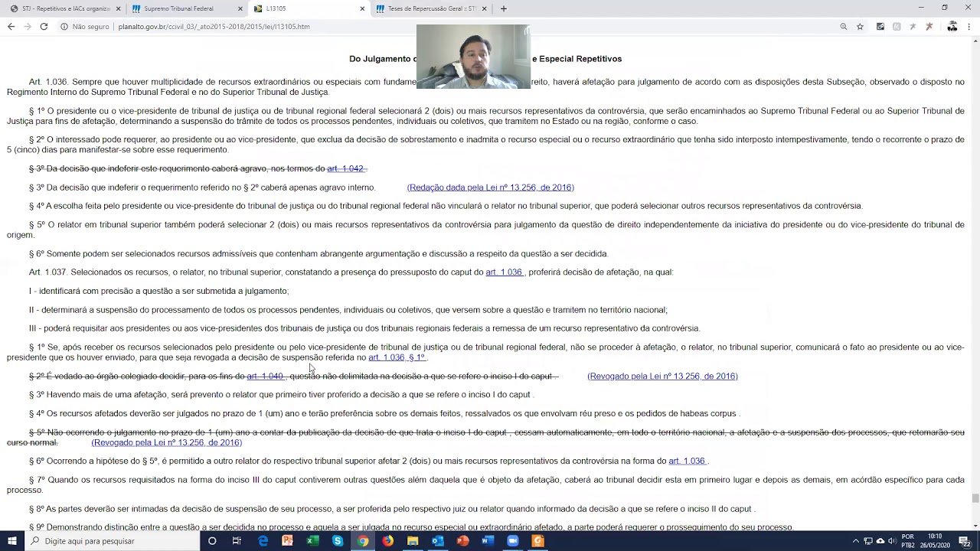
Task: Open the Windows Start menu
Action: (x=12, y=541)
